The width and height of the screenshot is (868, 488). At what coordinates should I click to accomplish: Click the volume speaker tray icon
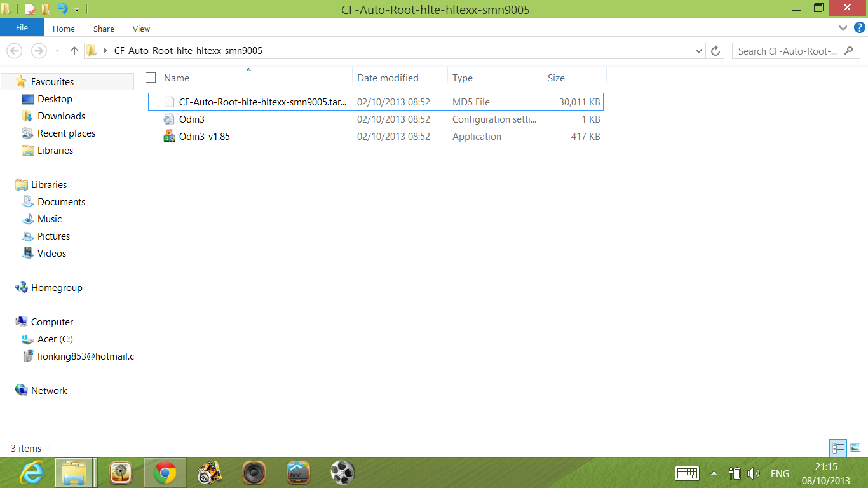pyautogui.click(x=754, y=473)
